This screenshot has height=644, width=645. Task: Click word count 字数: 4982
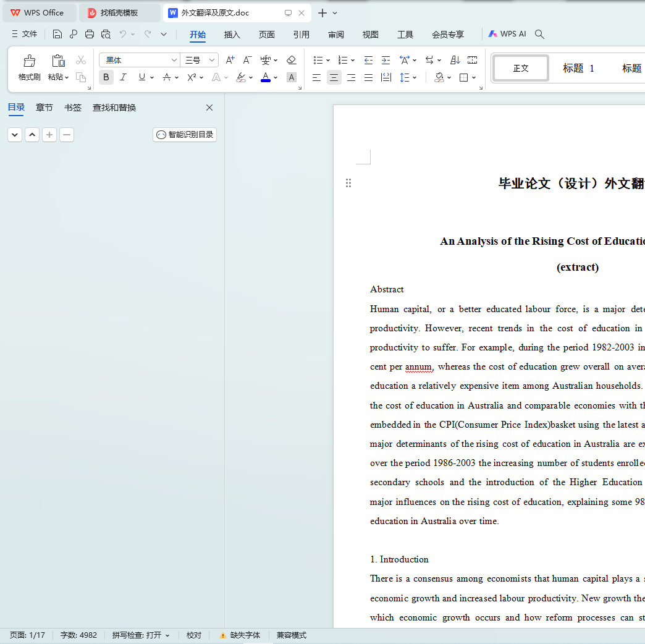[78, 635]
